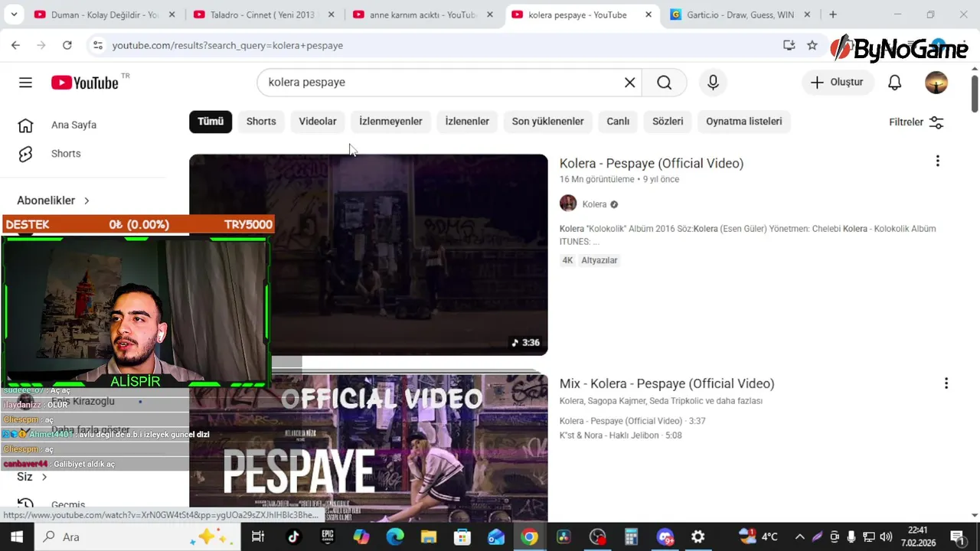Go to Ana Sayfa in sidebar
This screenshot has width=980, height=551.
(x=73, y=125)
